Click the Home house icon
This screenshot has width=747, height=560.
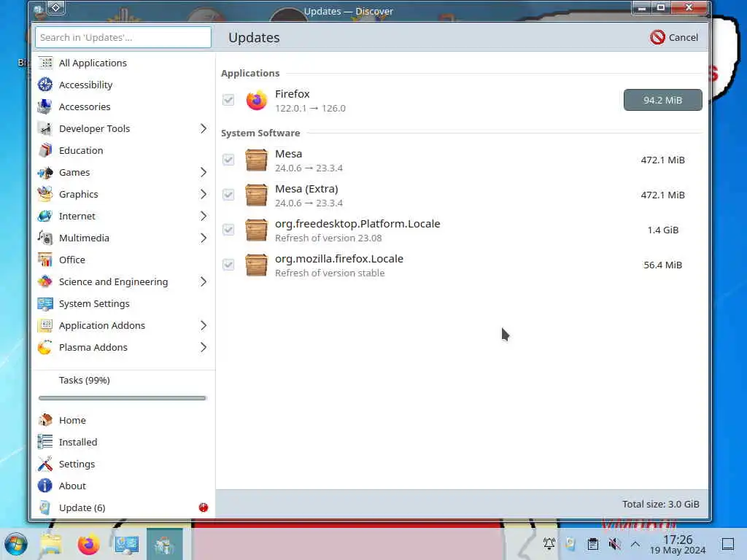[x=45, y=420]
